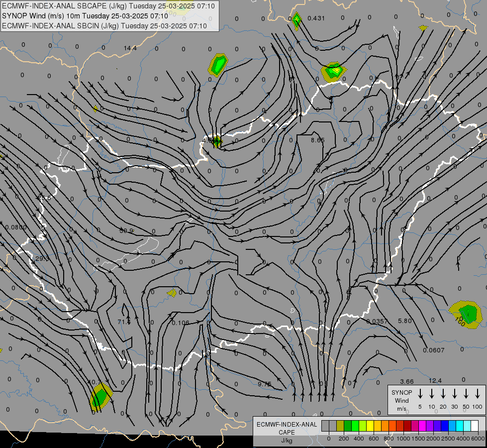The width and height of the screenshot is (487, 448).
Task: Click the 40.7 value beside the southwest green patch
Action: (95, 382)
